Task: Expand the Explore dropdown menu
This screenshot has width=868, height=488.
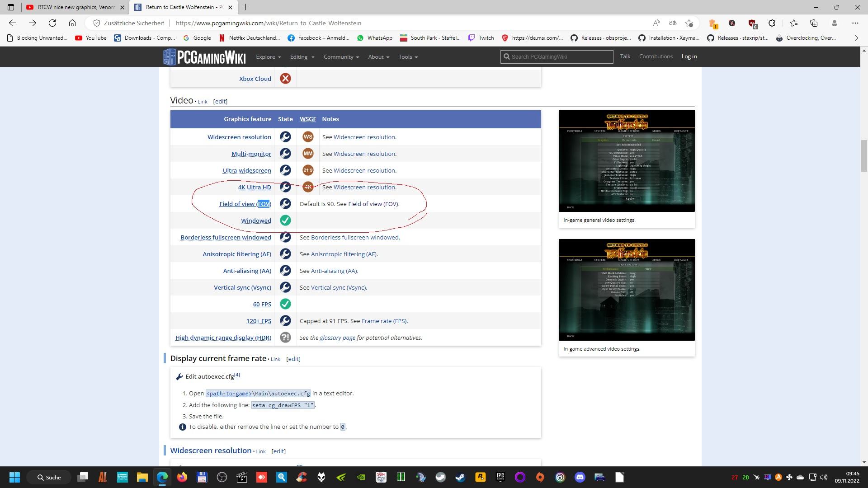Action: 269,57
